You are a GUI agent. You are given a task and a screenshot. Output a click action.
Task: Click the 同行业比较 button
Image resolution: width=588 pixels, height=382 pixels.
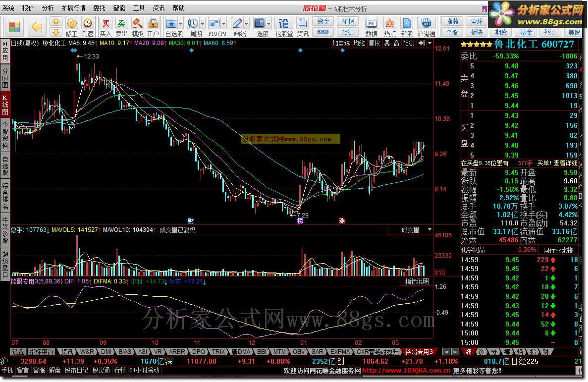point(558,250)
